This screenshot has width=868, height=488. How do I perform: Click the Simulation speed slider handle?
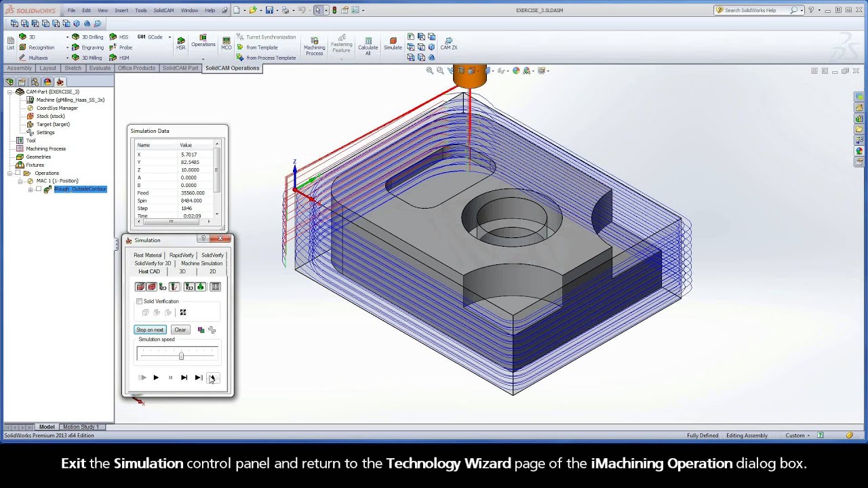pos(181,356)
